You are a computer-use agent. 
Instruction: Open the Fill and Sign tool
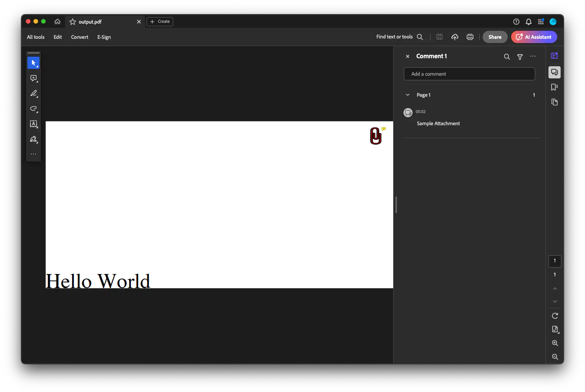pyautogui.click(x=33, y=139)
